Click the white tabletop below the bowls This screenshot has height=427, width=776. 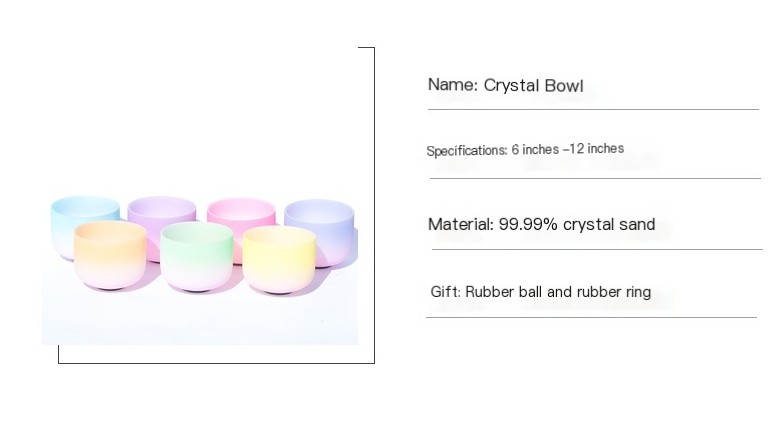200,319
